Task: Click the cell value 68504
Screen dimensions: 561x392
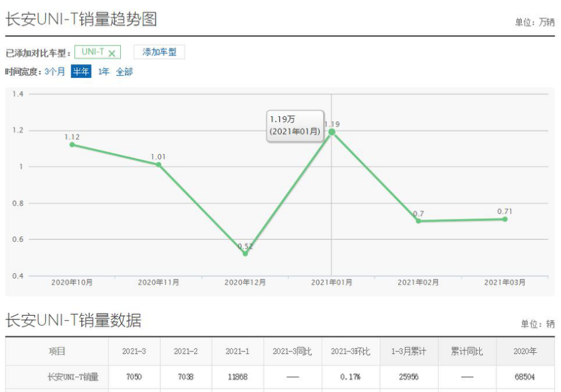Action: pos(525,376)
